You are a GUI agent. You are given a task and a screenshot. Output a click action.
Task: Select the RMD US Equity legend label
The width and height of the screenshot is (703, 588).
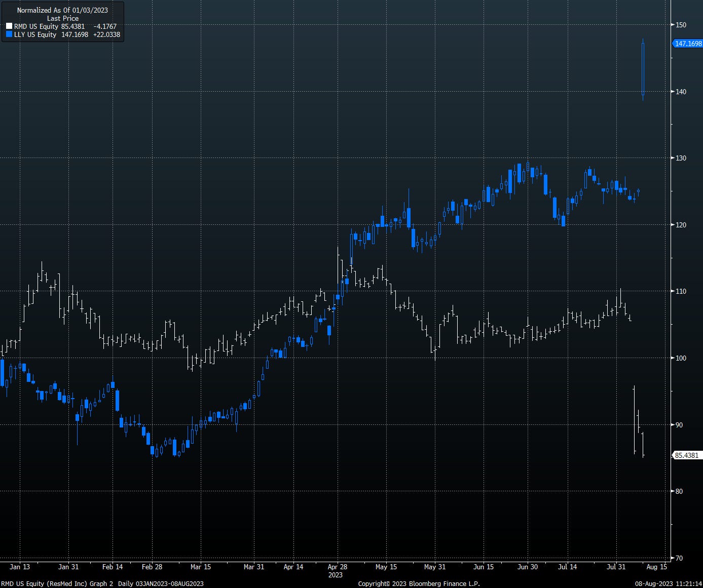point(36,26)
